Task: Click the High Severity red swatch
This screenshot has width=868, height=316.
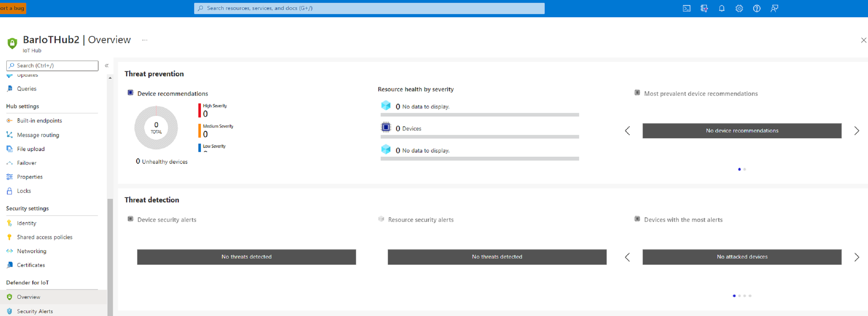Action: (x=200, y=111)
